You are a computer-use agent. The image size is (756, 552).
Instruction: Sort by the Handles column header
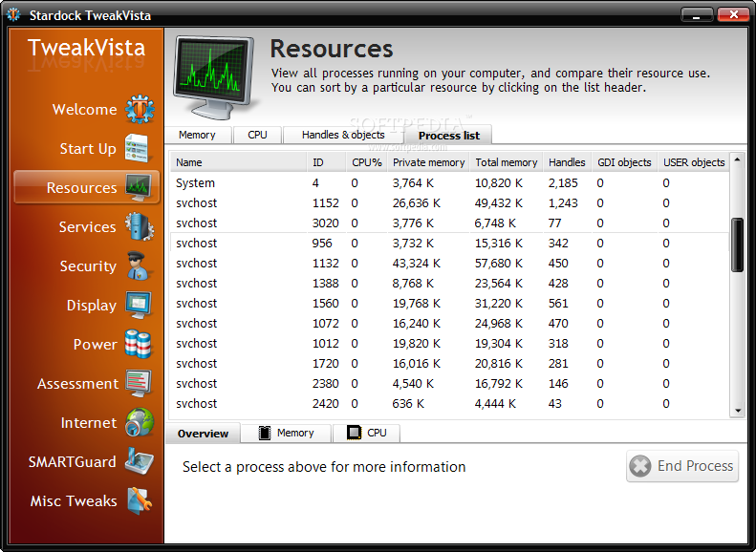[567, 162]
